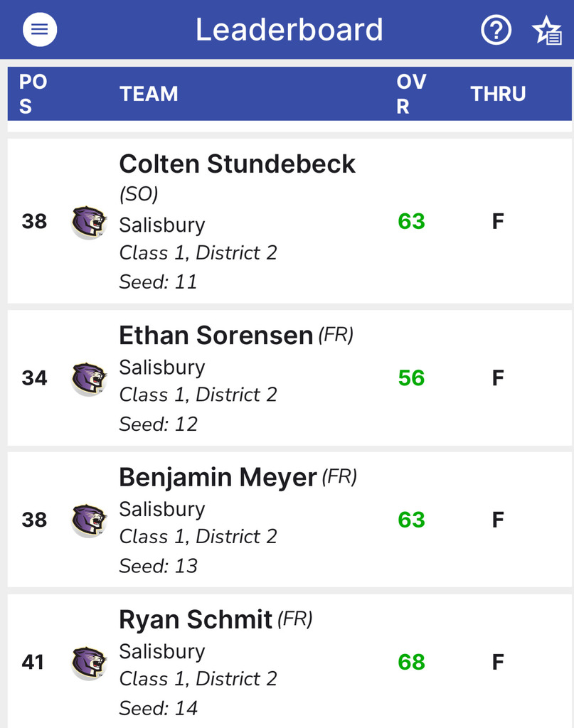The height and width of the screenshot is (728, 574).
Task: Select Ryan Schmit's score of 68
Action: [x=411, y=662]
